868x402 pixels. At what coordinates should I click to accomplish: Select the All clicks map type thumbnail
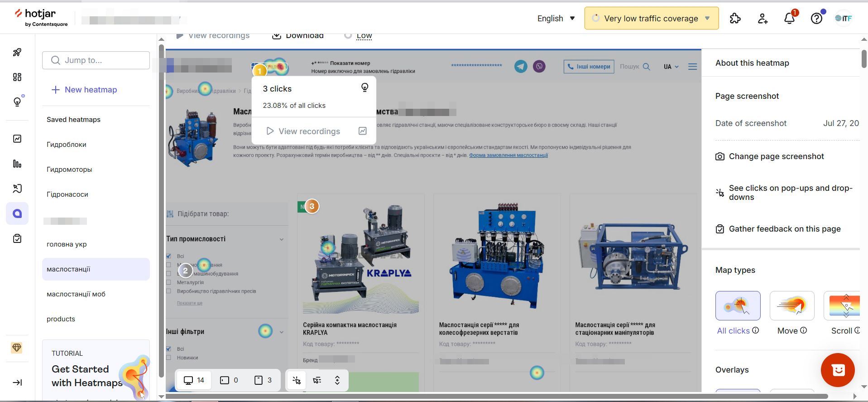pyautogui.click(x=738, y=305)
